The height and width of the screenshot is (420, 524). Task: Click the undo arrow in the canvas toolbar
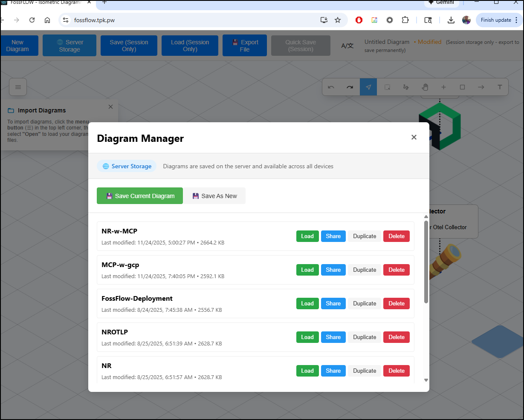coord(331,87)
